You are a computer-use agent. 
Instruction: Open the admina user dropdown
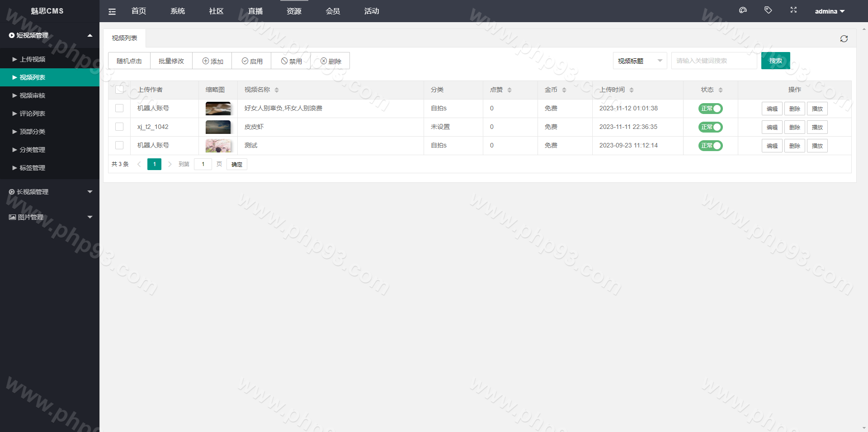[x=830, y=11]
